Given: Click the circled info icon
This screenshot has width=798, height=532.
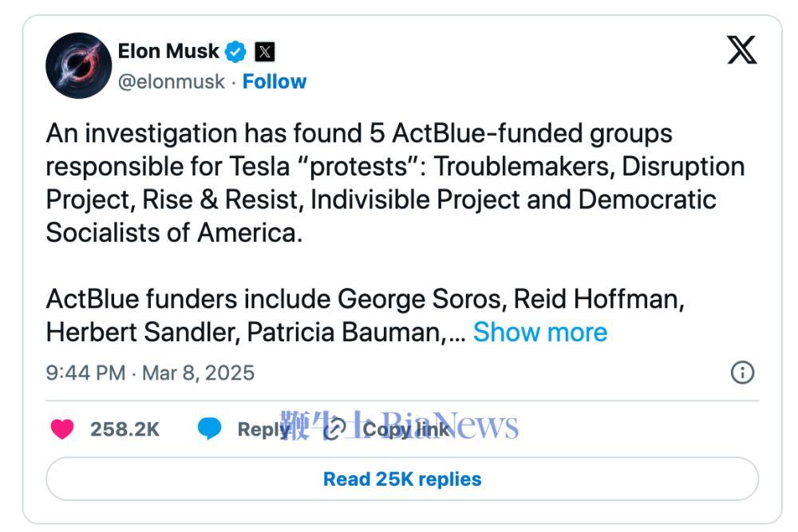Looking at the screenshot, I should tap(742, 372).
